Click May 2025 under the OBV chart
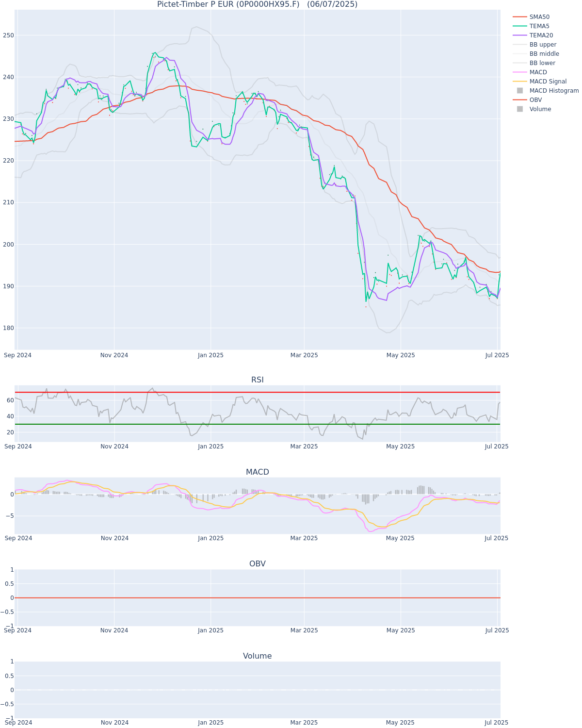Image resolution: width=582 pixels, height=728 pixels. pos(401,630)
